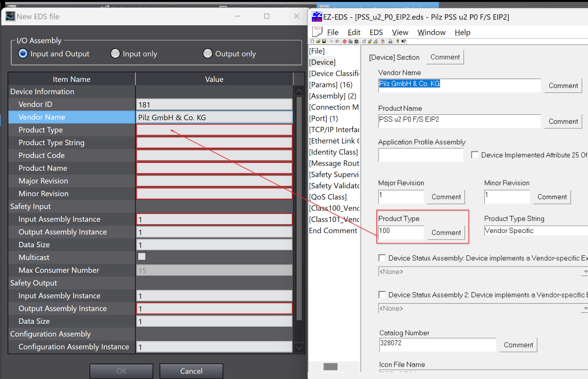Viewport: 588px width, 379px height.
Task: Select Input only radio button
Action: click(x=115, y=53)
